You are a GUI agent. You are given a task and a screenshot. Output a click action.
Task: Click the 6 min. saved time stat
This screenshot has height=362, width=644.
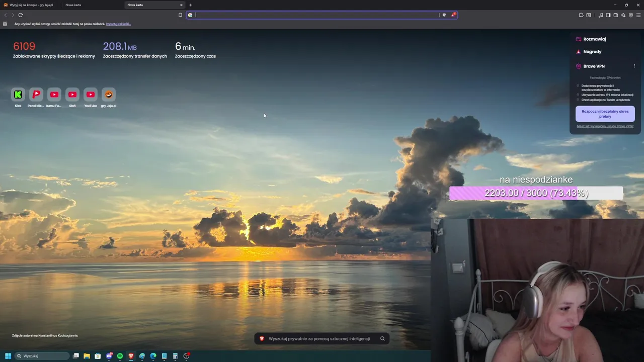click(195, 50)
